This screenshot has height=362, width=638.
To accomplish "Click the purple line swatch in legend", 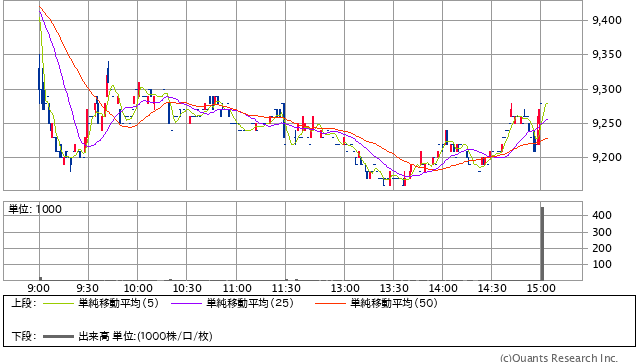I will tap(187, 303).
